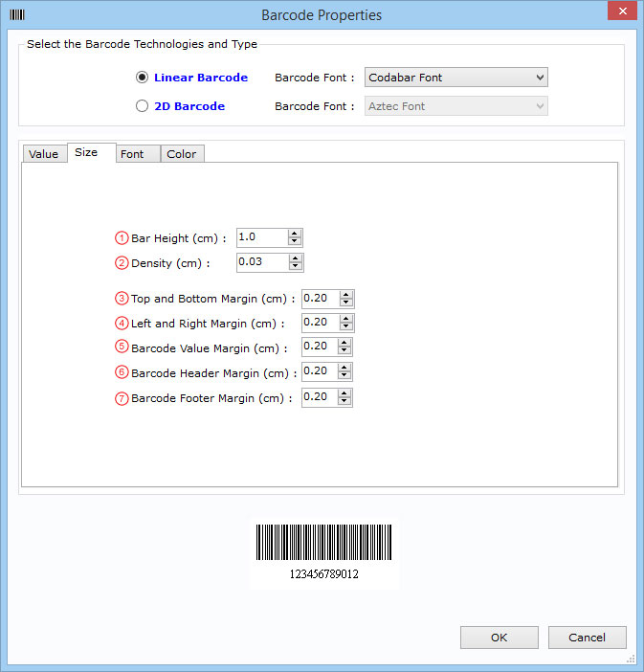Select the Linear Barcode radio button
This screenshot has height=672, width=644.
[x=142, y=78]
